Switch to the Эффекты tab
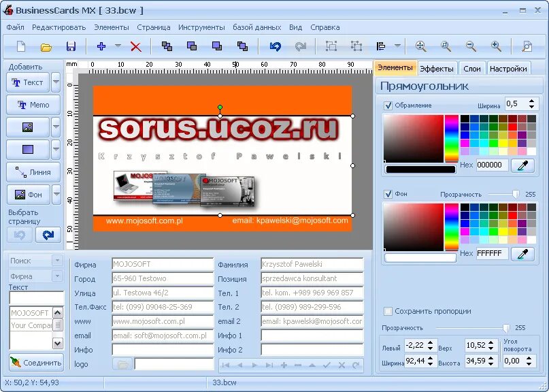Screen dimensions: 549x392 pos(437,69)
